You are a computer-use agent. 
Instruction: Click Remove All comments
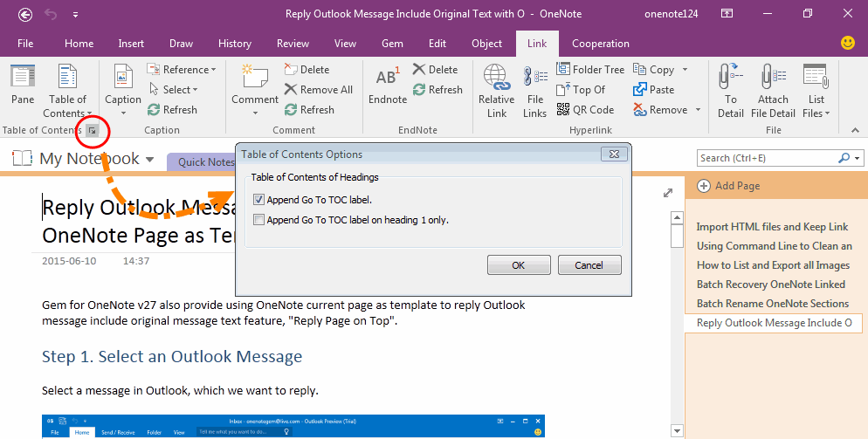(x=319, y=89)
